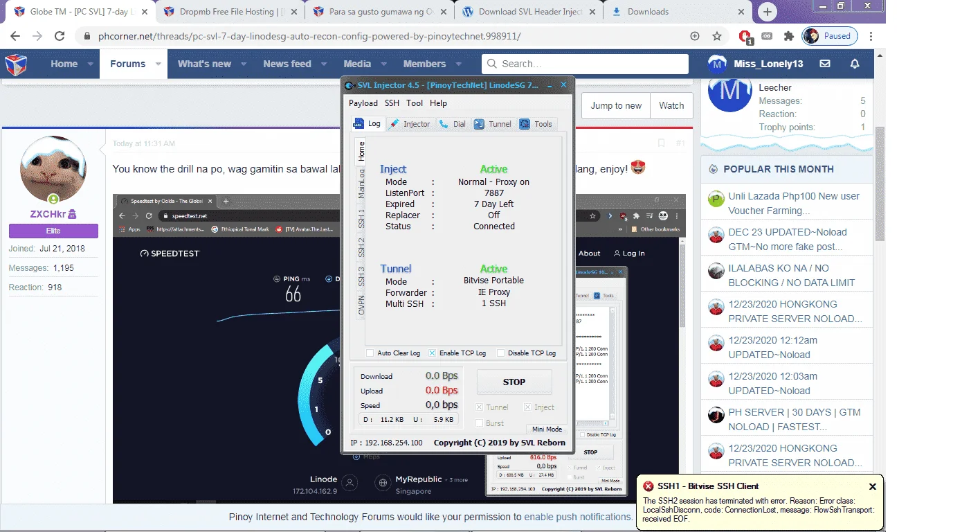Open the alerts bell icon in forum header
Viewport: 980px width, 532px height.
pyautogui.click(x=855, y=64)
